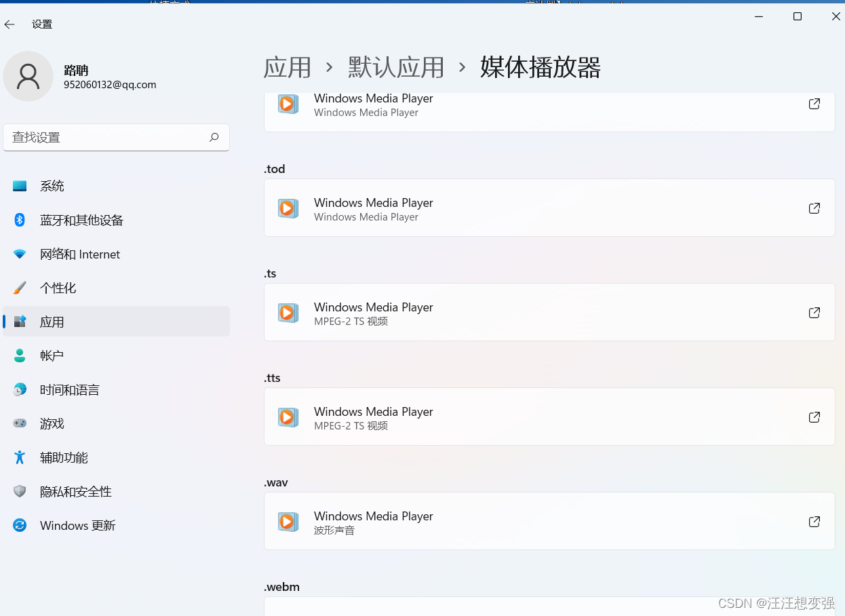Click the .tts extension label
845x616 pixels.
[272, 378]
